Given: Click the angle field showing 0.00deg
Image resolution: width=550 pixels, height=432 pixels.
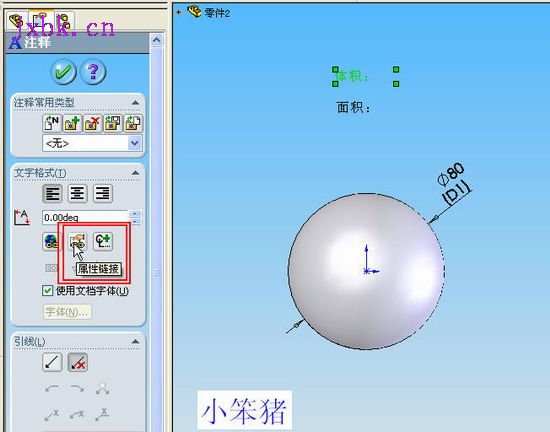Looking at the screenshot, I should coord(86,217).
